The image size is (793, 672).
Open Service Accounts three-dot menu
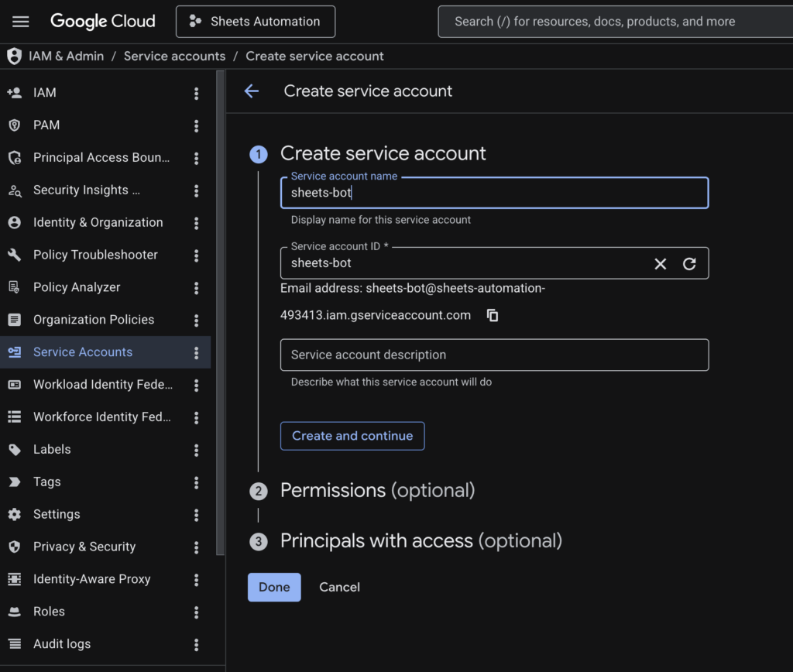pos(196,352)
